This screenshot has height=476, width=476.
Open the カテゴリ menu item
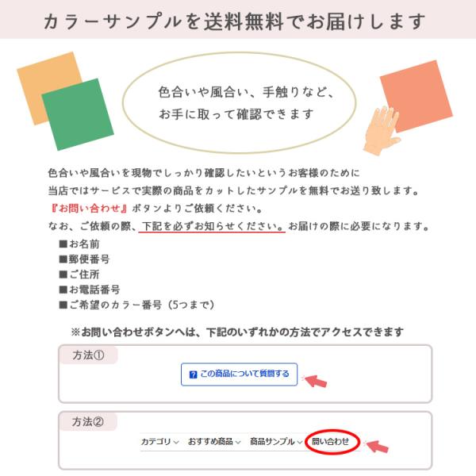[x=156, y=442]
